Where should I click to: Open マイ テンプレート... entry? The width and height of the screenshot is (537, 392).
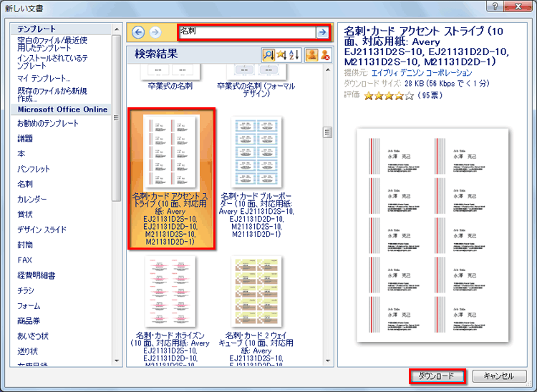[44, 79]
